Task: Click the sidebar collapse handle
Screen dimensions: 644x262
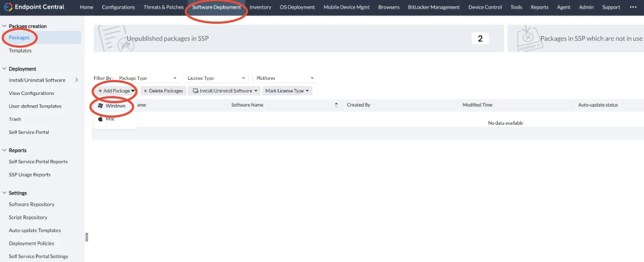Action: click(87, 237)
